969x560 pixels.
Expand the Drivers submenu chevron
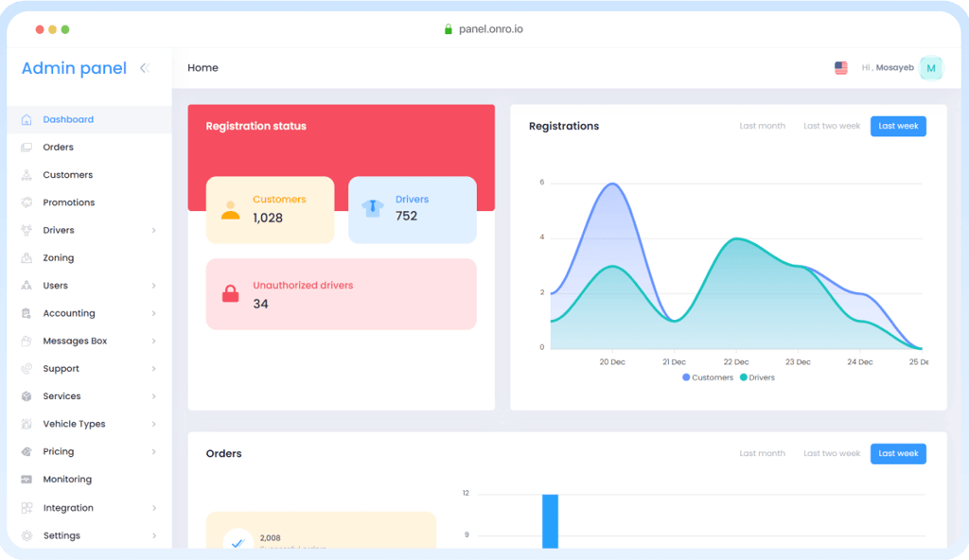tap(154, 231)
